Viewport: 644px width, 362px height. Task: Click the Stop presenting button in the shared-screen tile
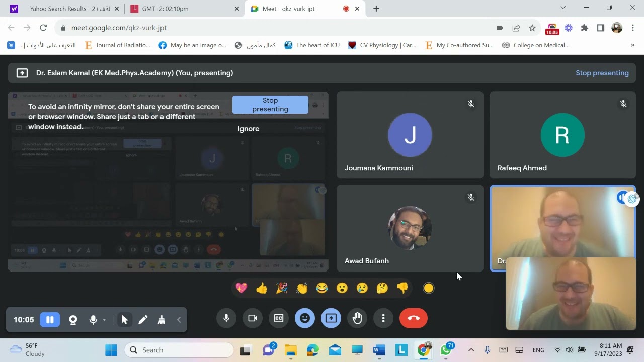point(270,105)
